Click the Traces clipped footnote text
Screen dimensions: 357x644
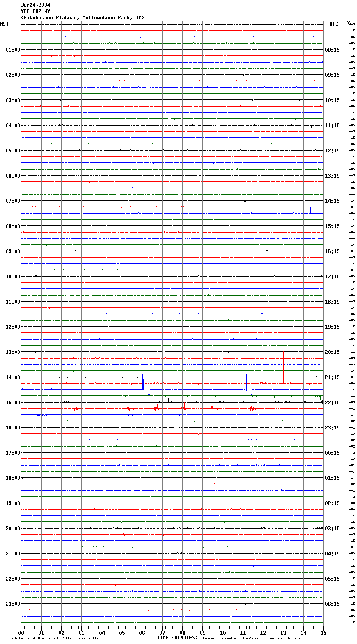254,638
